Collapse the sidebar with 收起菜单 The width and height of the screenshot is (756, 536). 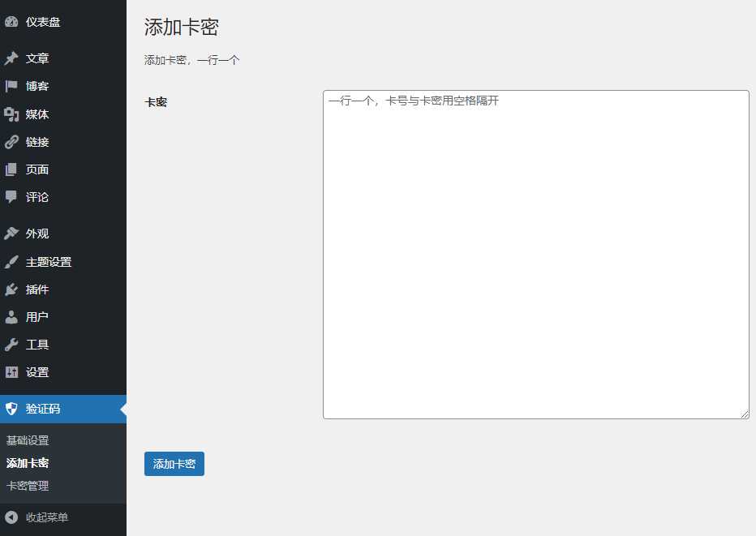[63, 517]
